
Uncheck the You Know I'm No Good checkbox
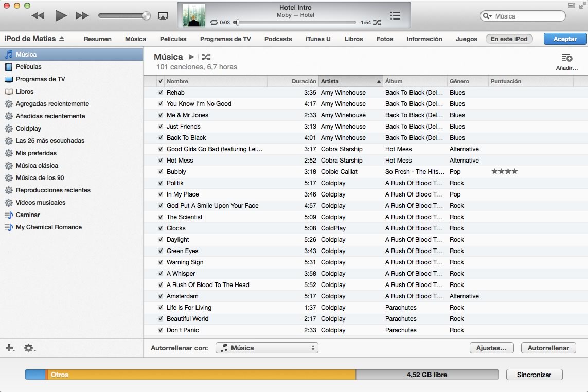[161, 103]
